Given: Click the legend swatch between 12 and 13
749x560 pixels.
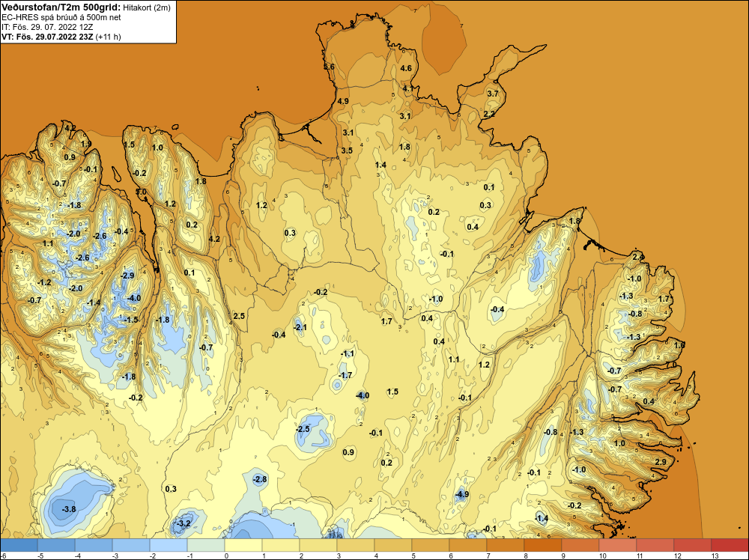Looking at the screenshot, I should point(693,545).
